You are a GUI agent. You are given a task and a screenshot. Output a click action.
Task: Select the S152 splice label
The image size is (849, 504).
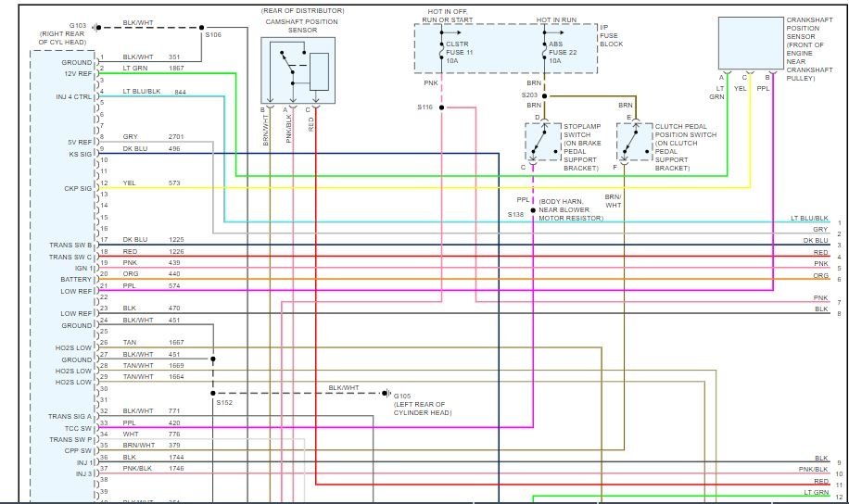[x=224, y=403]
